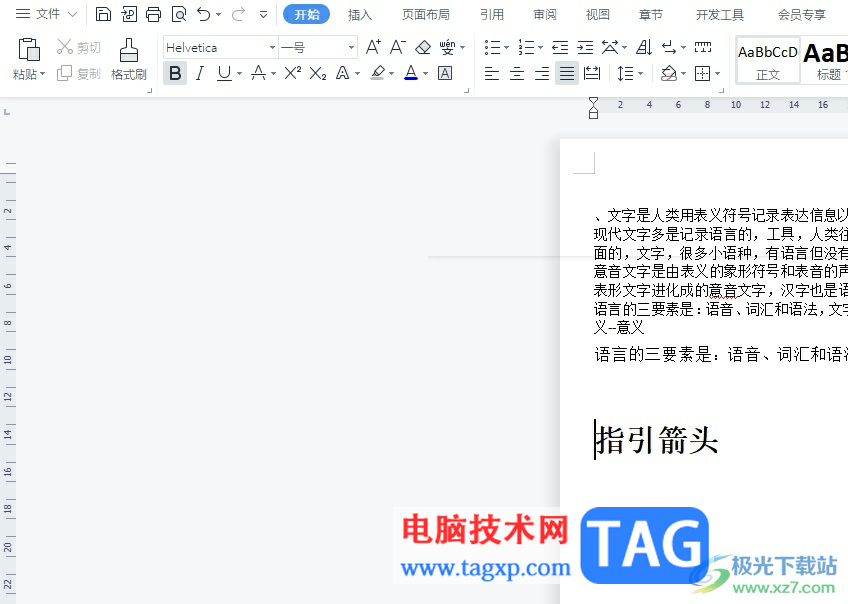Open the Helvetica font name dropdown
This screenshot has height=604, width=848.
(273, 48)
